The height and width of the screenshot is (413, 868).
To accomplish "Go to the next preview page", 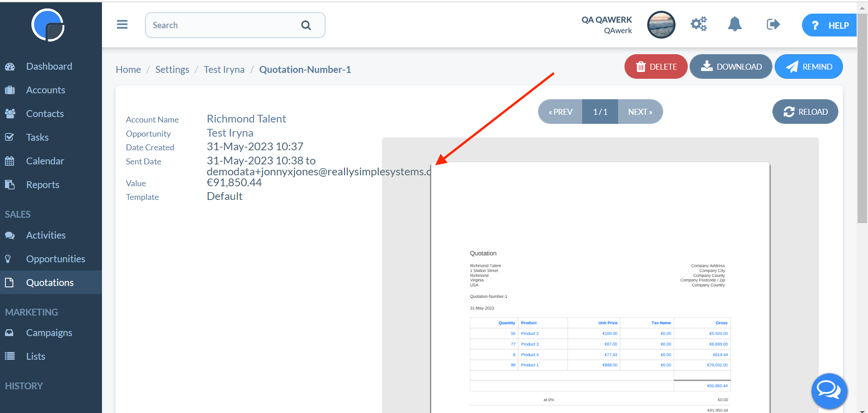I will (640, 112).
